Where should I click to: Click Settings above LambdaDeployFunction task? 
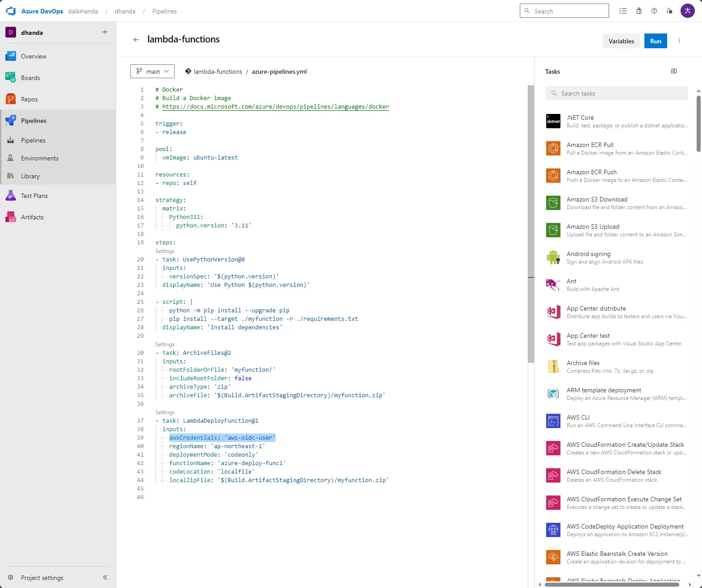165,412
